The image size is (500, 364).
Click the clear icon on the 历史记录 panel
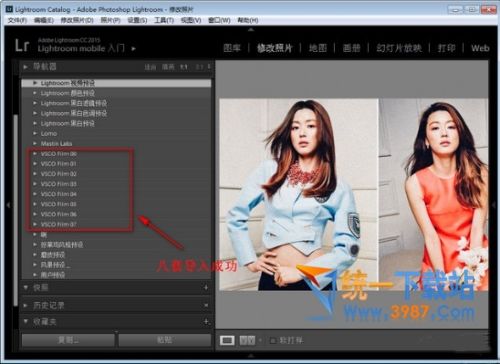tap(206, 305)
